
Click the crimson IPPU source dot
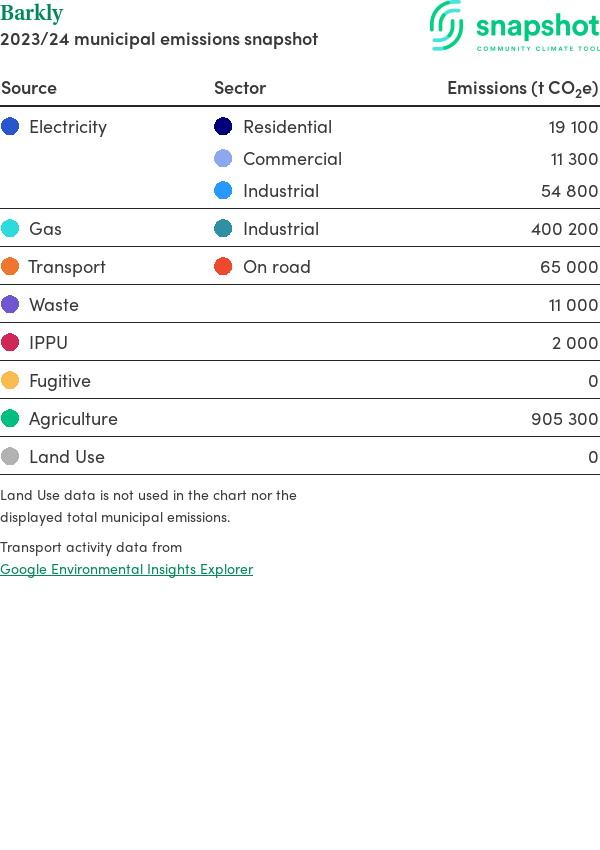tap(10, 342)
